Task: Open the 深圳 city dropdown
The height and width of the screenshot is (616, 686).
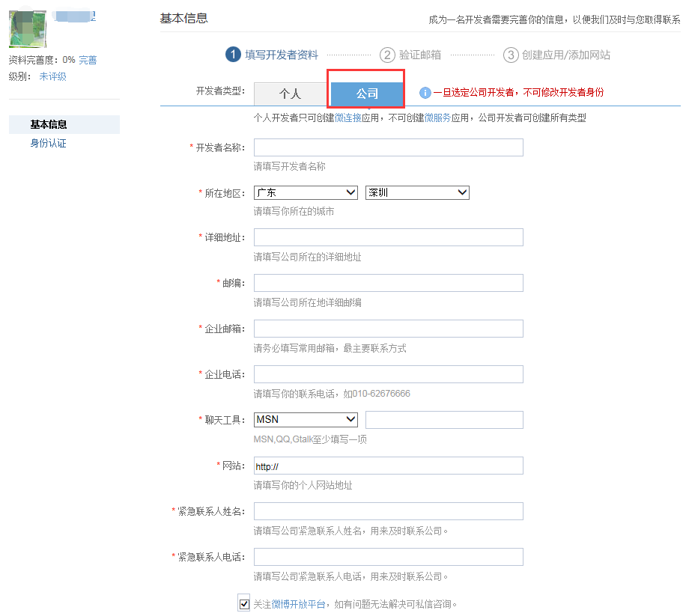Action: click(417, 193)
